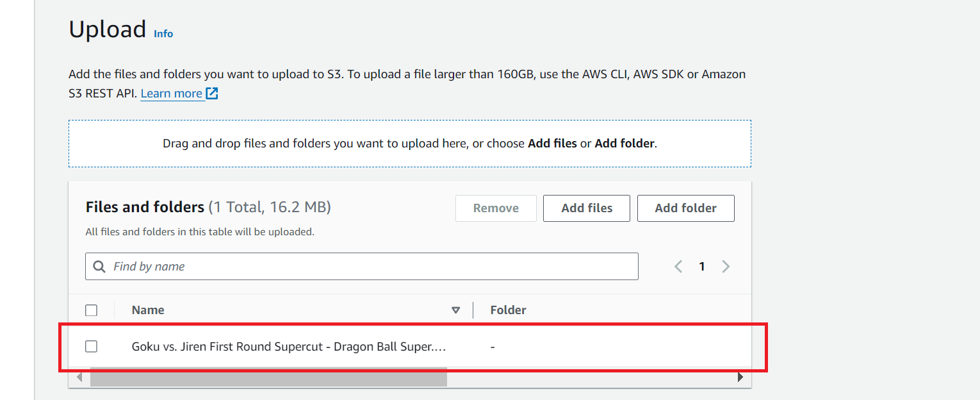This screenshot has height=400, width=980.
Task: Click the horizontal scrollbar left arrow
Action: (x=79, y=378)
